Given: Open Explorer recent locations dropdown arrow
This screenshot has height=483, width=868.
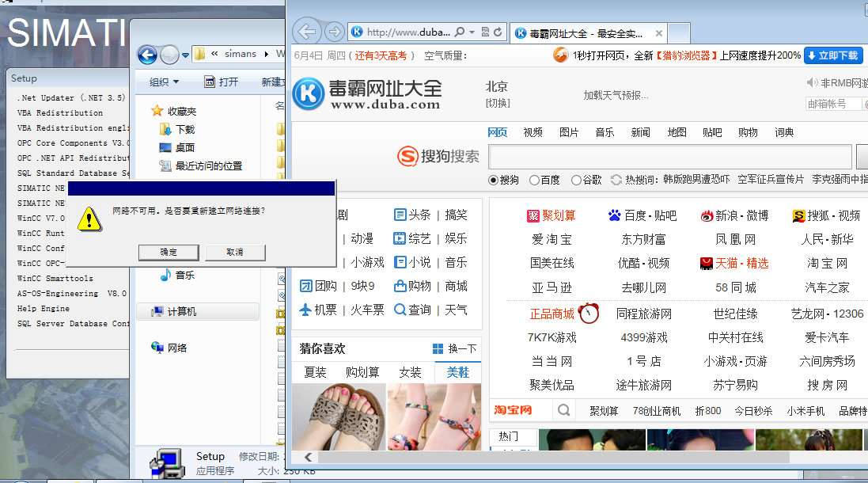Looking at the screenshot, I should (x=185, y=55).
